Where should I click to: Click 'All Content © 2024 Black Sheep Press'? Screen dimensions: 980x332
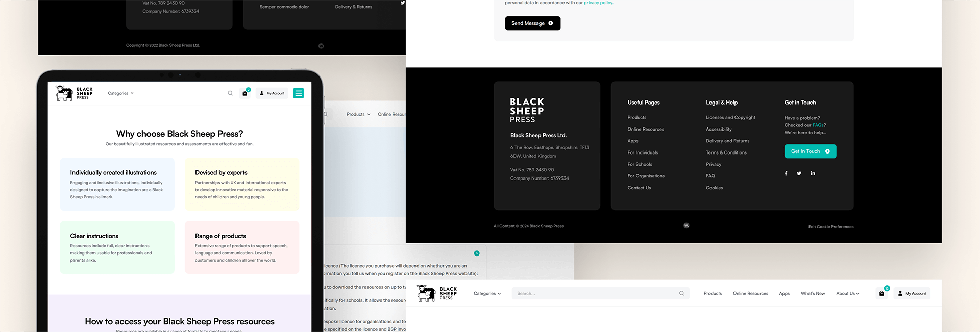[x=529, y=226]
